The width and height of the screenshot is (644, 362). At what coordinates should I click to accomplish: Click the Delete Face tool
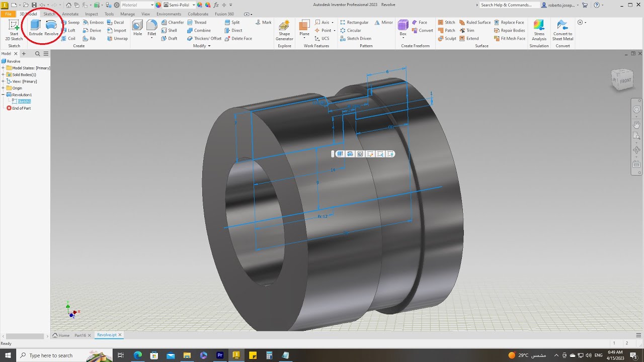(238, 39)
